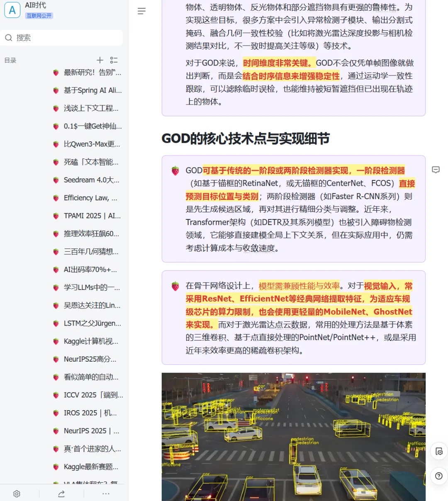Viewport: 448px width, 501px height.
Task: Open settings via gear icon
Action: 17,494
